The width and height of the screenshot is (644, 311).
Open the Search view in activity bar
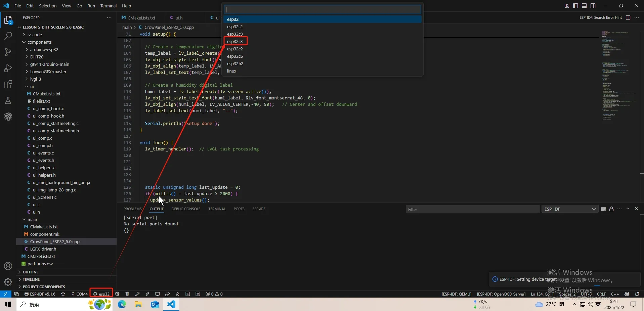click(x=8, y=36)
